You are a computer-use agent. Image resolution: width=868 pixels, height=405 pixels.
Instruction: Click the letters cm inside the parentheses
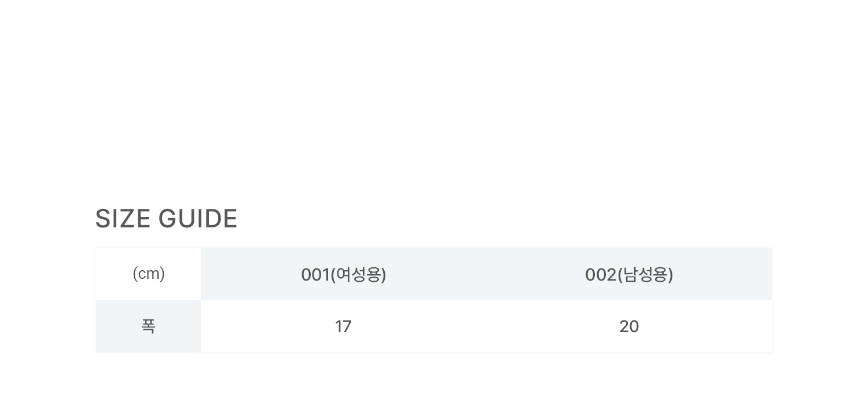click(149, 274)
